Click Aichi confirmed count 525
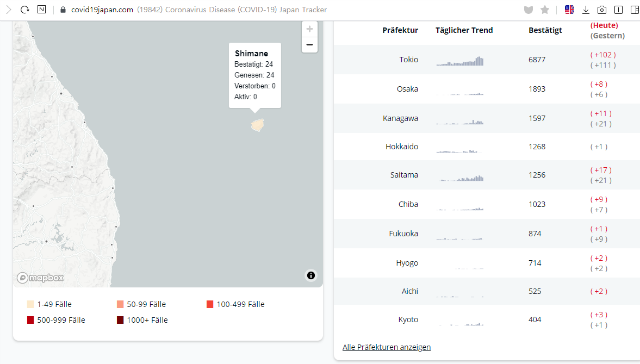Image resolution: width=640 pixels, height=364 pixels. click(x=535, y=291)
